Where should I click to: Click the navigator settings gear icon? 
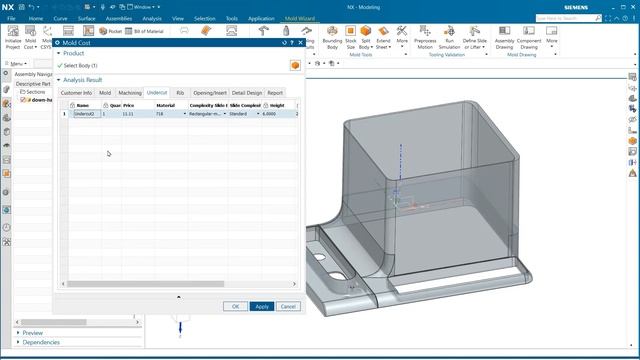click(6, 73)
